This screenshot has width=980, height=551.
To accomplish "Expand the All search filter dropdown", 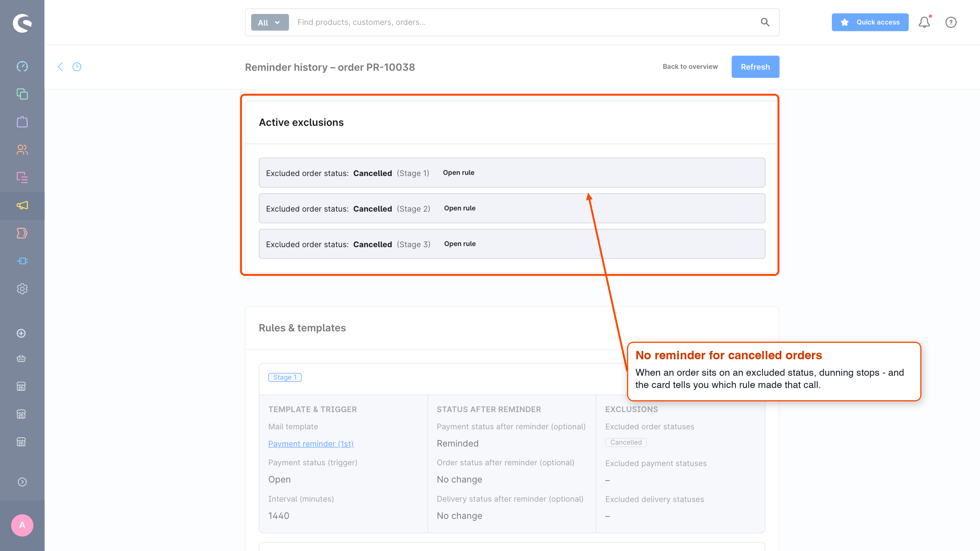I will point(270,22).
